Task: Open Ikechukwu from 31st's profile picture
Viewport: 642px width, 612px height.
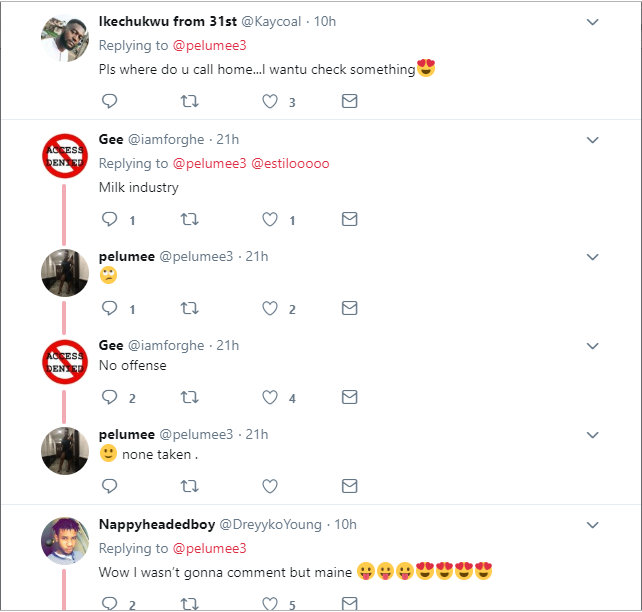Action: point(65,40)
